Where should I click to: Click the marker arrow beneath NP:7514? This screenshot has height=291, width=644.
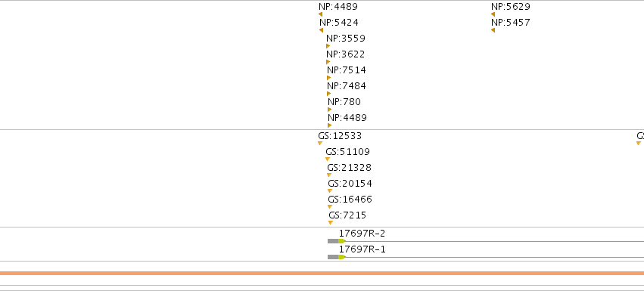[329, 78]
